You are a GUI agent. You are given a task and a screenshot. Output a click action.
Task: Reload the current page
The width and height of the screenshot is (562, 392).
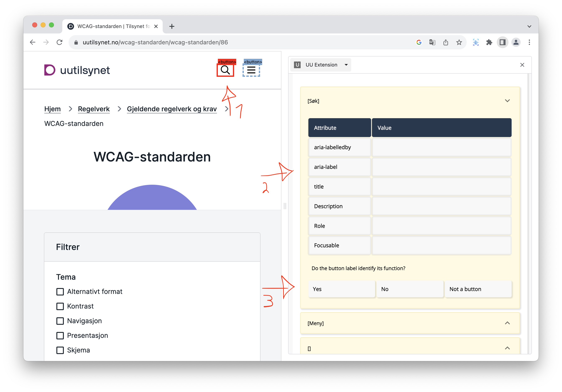[x=59, y=42]
